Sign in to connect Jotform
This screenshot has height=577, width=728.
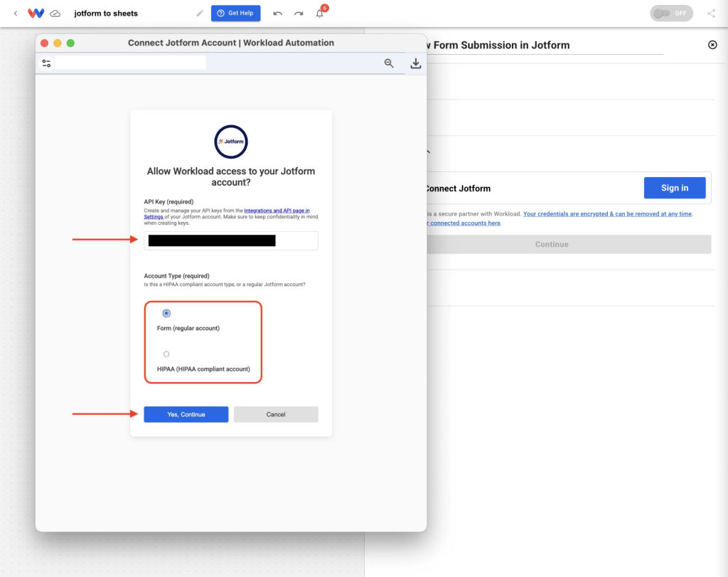674,188
